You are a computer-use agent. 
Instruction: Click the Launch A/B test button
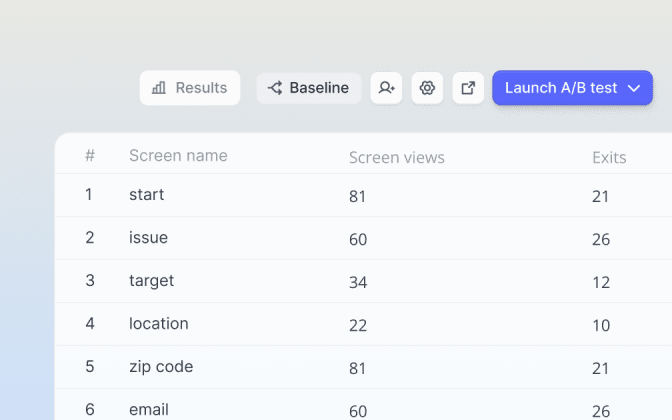pyautogui.click(x=573, y=88)
